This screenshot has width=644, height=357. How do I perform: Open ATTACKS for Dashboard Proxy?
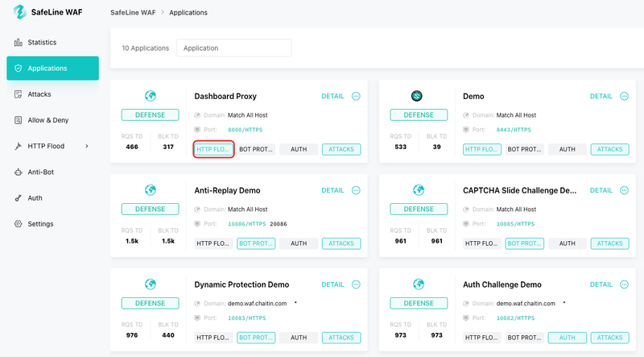click(341, 149)
